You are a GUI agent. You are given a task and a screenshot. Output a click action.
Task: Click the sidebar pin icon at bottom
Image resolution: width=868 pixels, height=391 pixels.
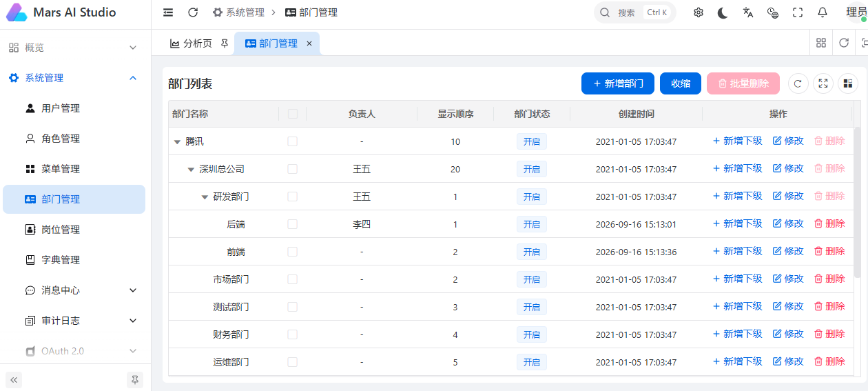[135, 379]
